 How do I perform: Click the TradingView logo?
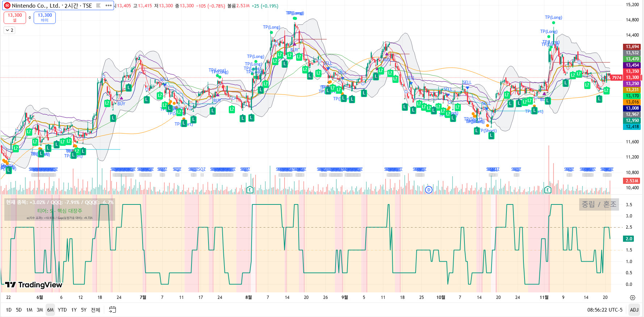34,285
